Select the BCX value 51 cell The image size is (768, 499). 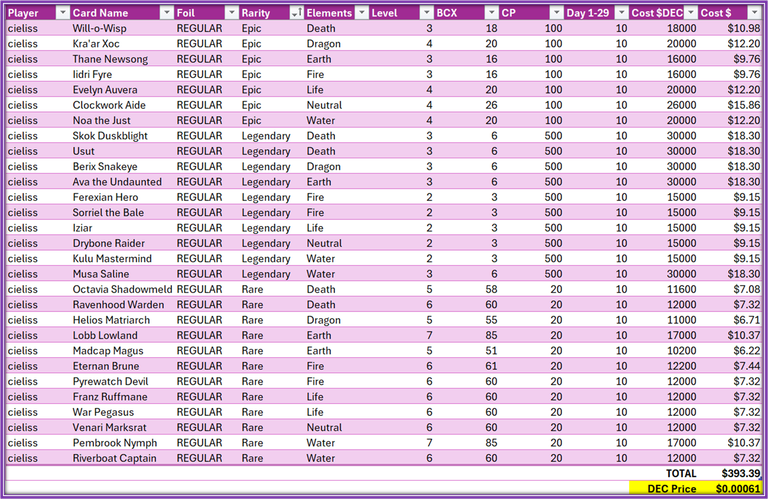467,351
